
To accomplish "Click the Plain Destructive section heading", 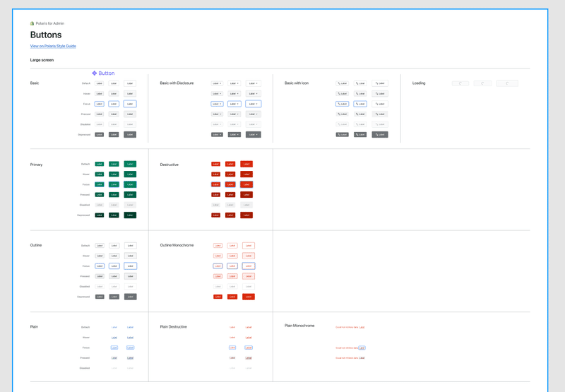I will point(174,327).
